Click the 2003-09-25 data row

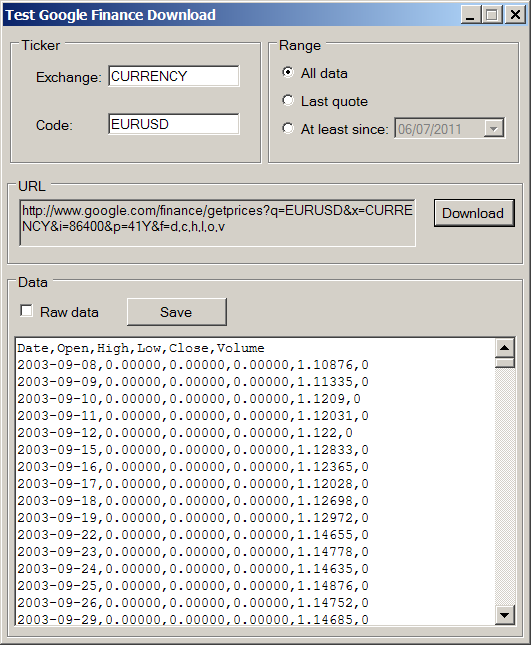click(x=193, y=586)
